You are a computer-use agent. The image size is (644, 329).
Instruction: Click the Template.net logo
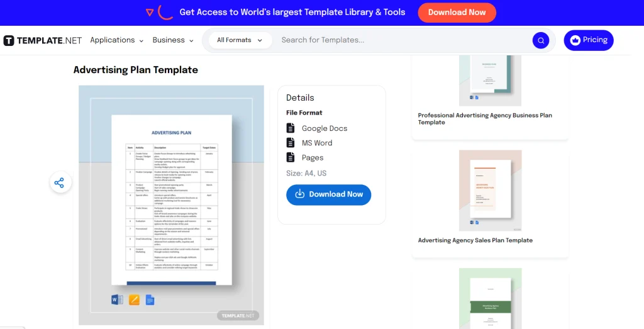tap(43, 40)
